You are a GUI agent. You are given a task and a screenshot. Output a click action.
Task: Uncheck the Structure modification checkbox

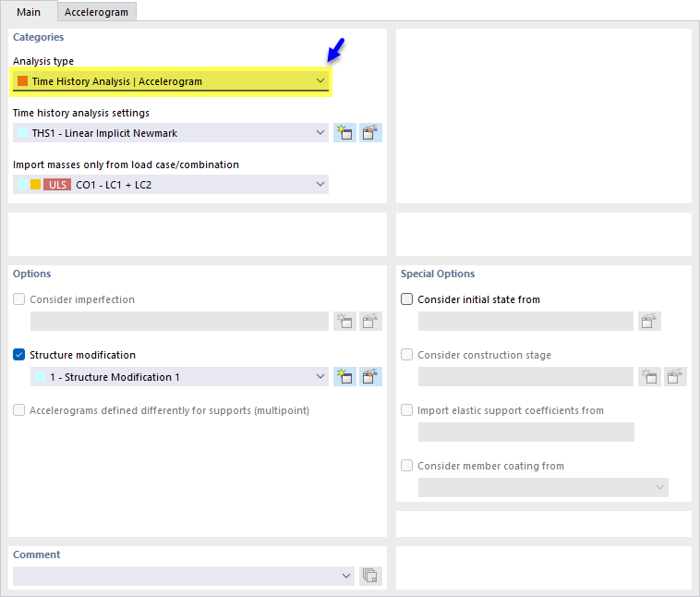click(18, 355)
